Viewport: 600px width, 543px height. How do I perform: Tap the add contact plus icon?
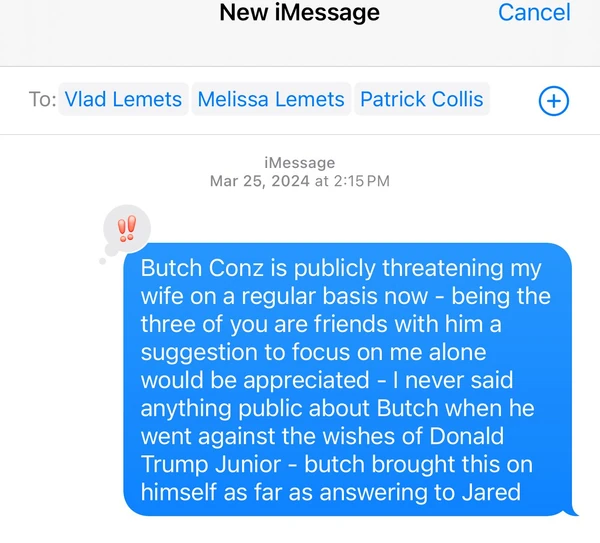pos(554,101)
